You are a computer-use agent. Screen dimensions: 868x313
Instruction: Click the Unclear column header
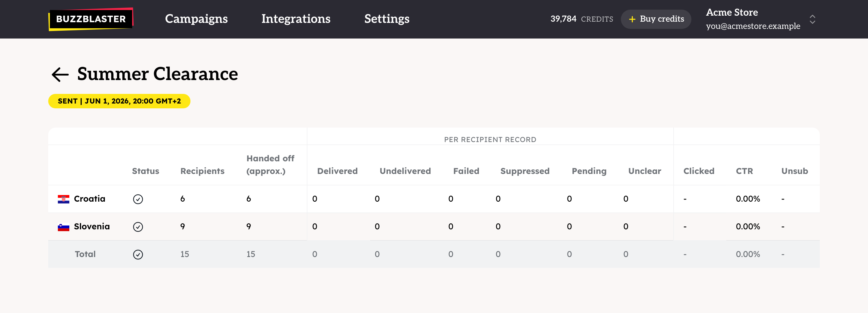[645, 171]
